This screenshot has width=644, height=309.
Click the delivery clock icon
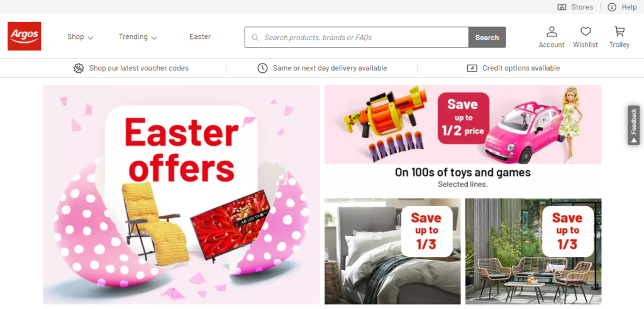point(262,68)
